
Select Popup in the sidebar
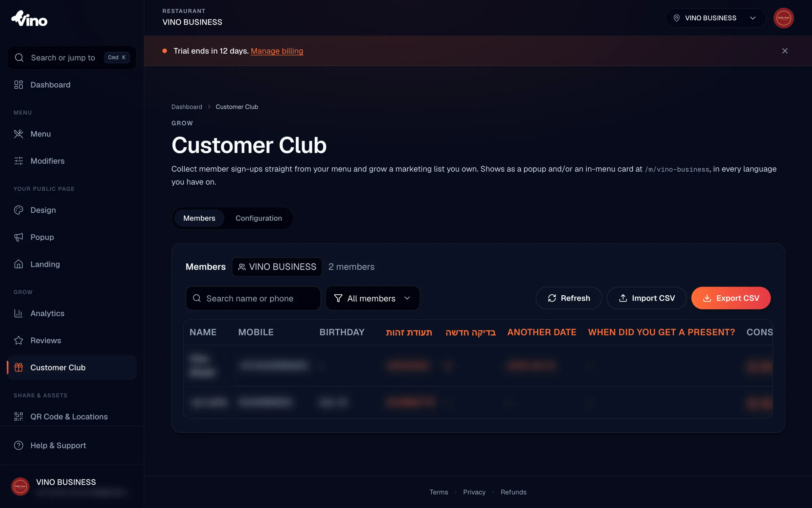point(72,237)
